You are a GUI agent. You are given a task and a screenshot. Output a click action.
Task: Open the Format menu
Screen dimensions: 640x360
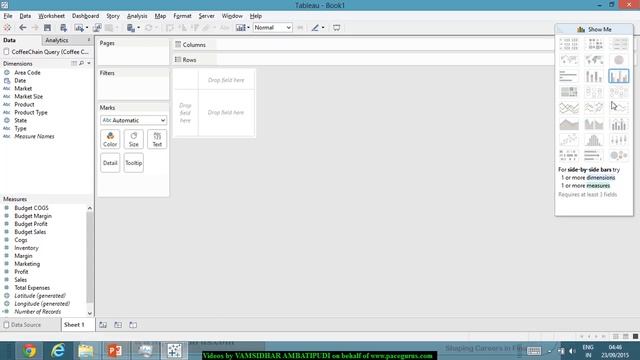tap(182, 16)
